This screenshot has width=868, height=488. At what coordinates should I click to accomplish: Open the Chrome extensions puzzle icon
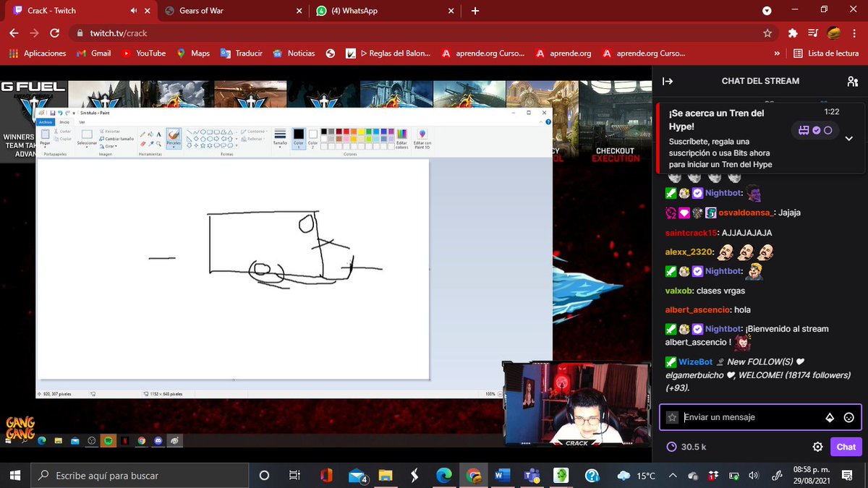(x=793, y=33)
